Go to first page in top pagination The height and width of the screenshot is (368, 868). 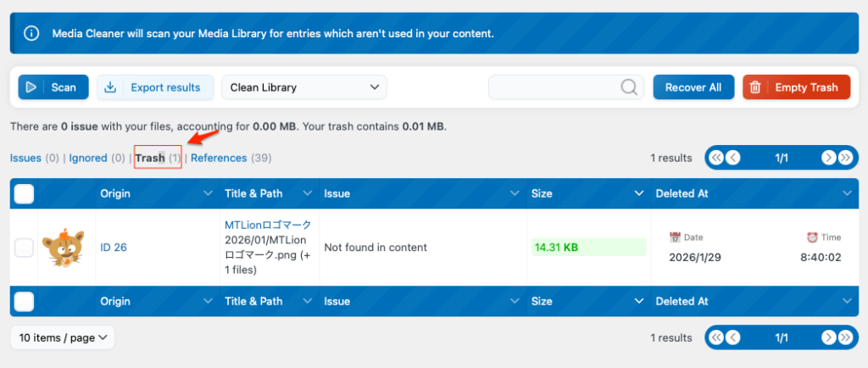point(716,158)
